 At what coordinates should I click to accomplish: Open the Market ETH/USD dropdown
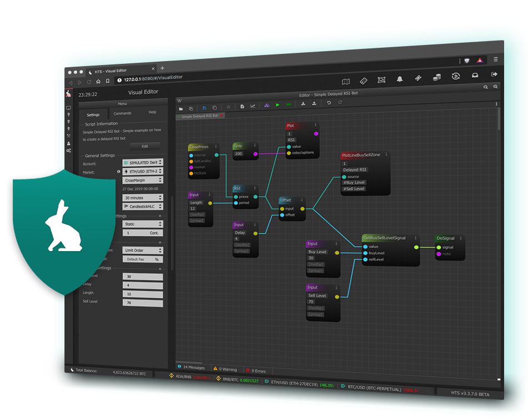143,171
